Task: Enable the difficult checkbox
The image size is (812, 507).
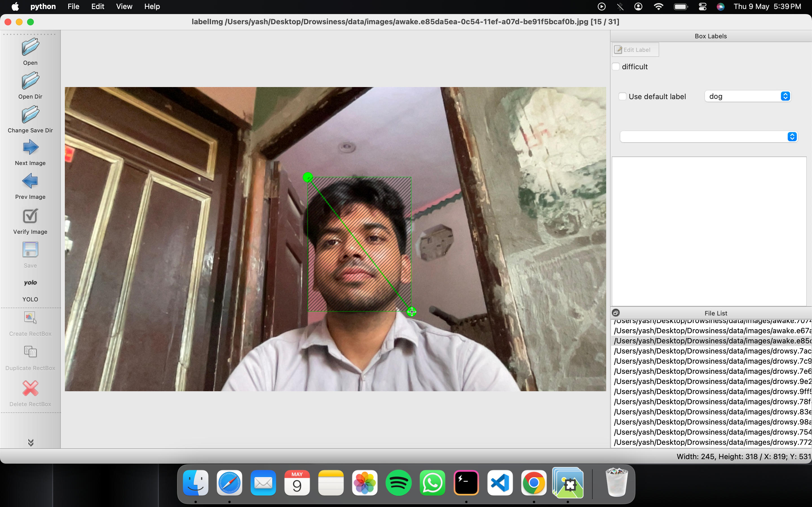Action: click(x=616, y=67)
